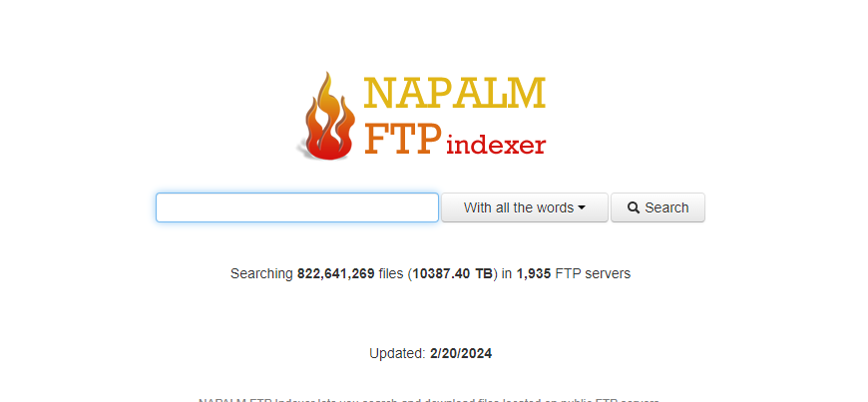Click the word Searching in statistics line
This screenshot has width=868, height=402.
click(261, 273)
